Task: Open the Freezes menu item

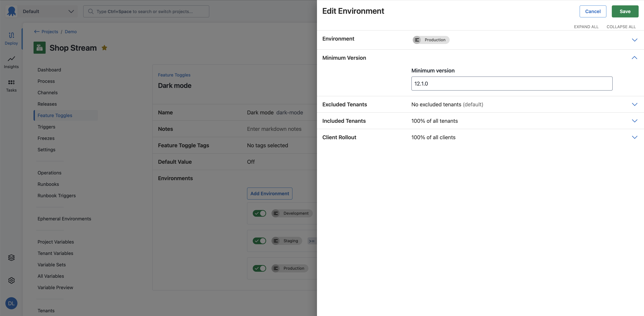Action: pyautogui.click(x=46, y=138)
